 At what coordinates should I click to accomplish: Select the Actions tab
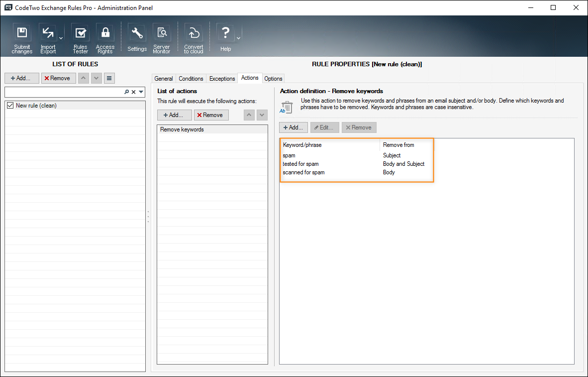point(250,78)
